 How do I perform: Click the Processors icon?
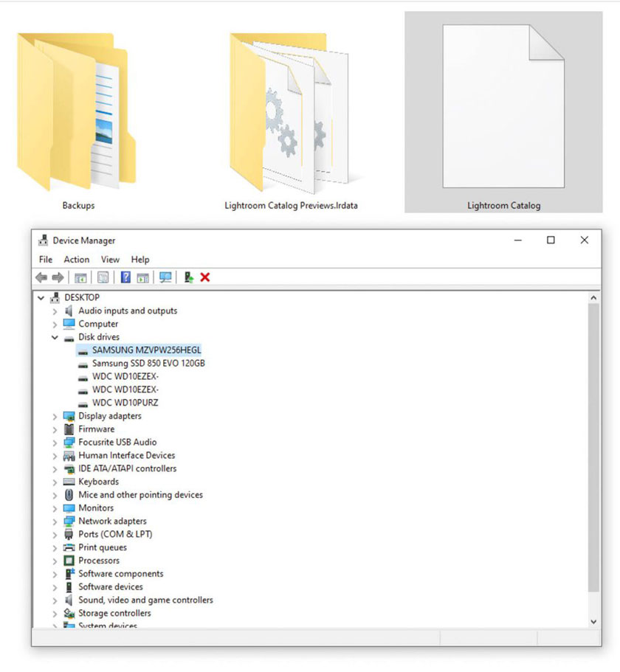click(69, 561)
